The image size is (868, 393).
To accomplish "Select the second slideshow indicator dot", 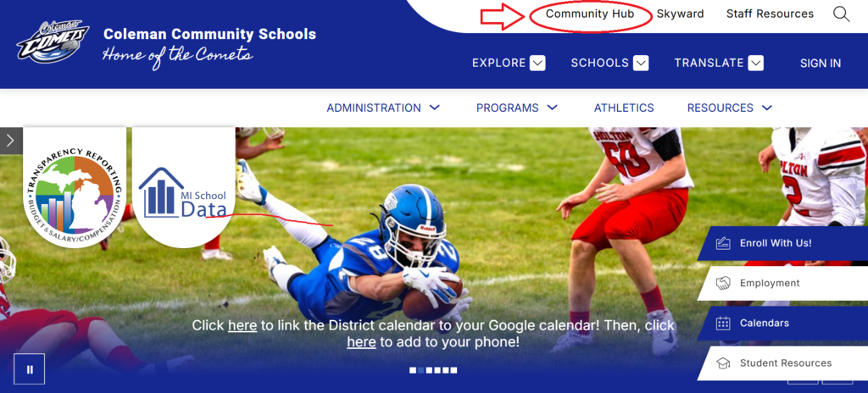I will (420, 370).
